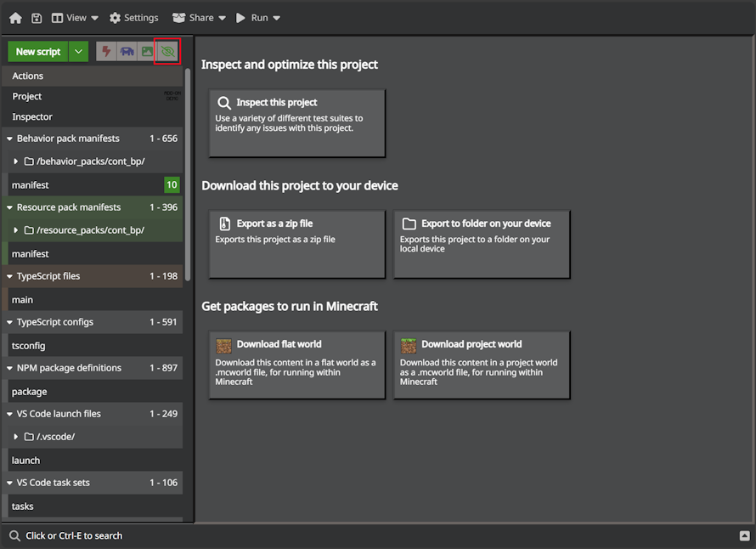The height and width of the screenshot is (549, 756).
Task: Click the arrow icon at bottom right corner
Action: [x=745, y=535]
